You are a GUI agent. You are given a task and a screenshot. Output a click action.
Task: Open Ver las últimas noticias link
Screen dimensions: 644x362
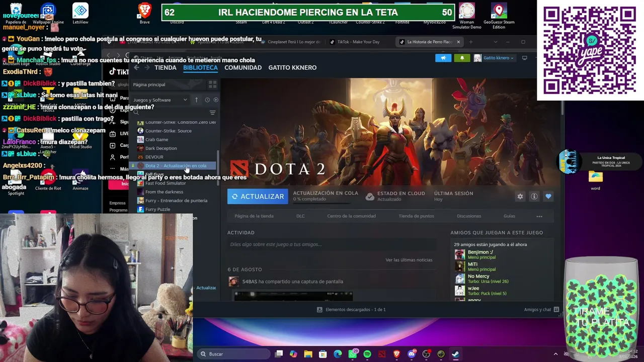(x=409, y=260)
